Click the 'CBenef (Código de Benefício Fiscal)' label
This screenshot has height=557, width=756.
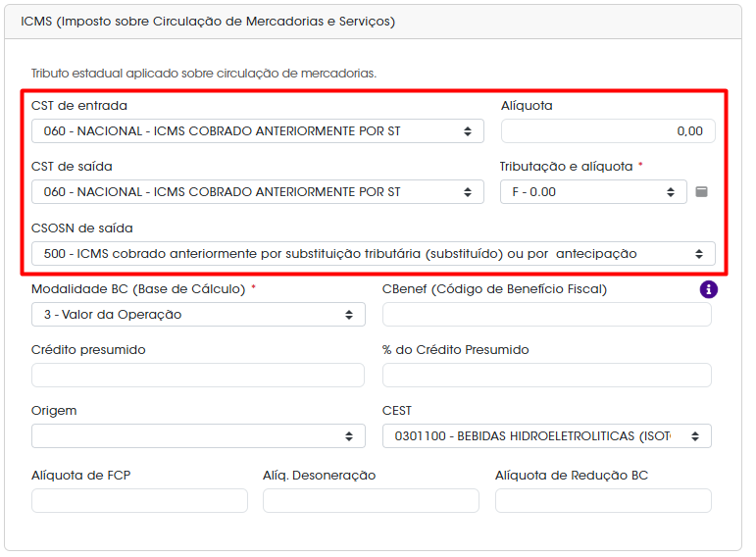click(x=494, y=289)
